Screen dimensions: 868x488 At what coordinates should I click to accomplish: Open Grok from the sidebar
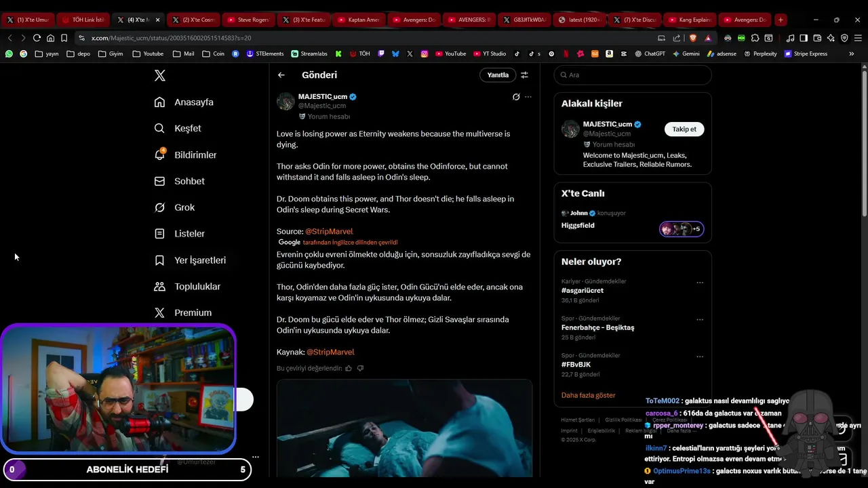click(x=174, y=207)
